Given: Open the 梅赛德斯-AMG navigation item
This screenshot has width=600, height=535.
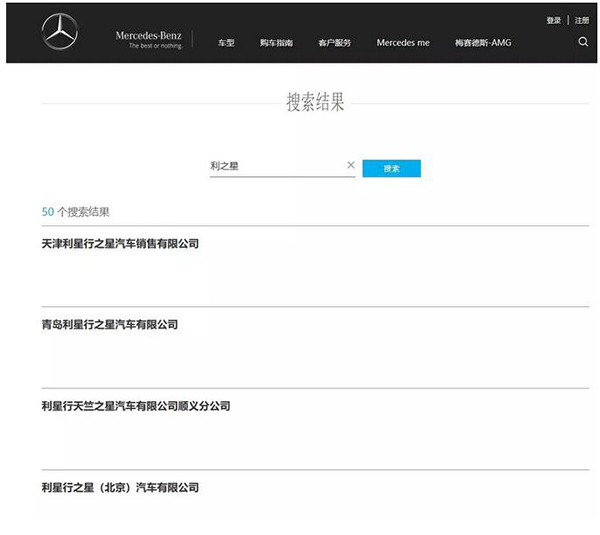Looking at the screenshot, I should [x=482, y=43].
